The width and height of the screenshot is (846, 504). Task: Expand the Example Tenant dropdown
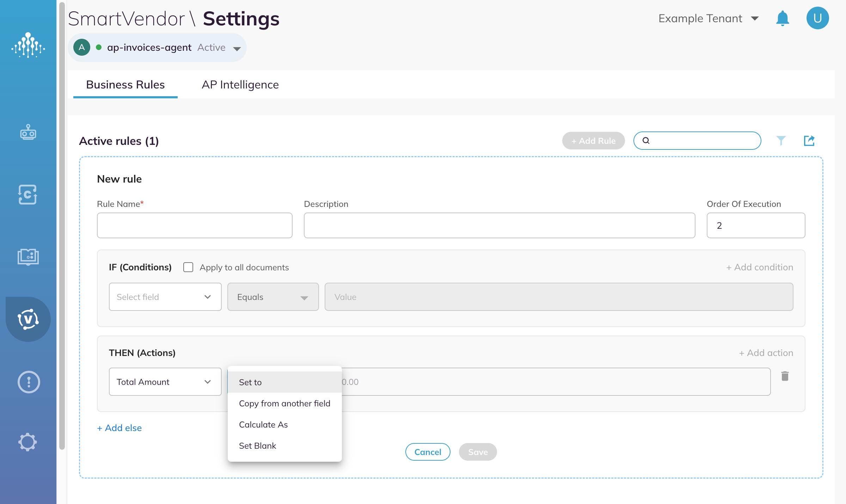(709, 18)
